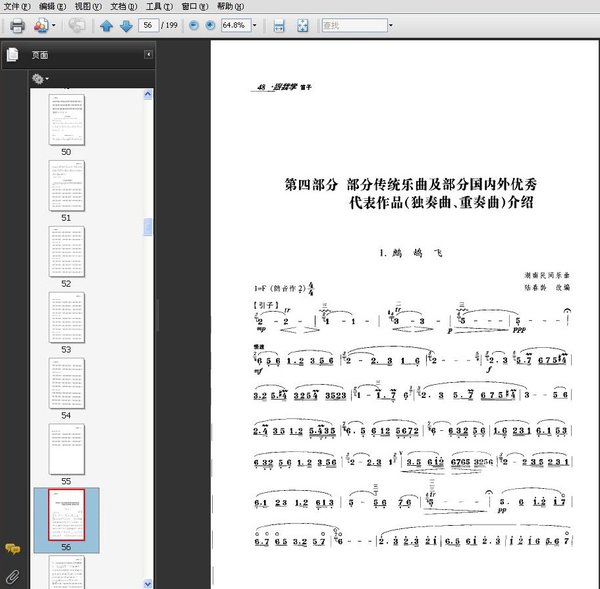This screenshot has width=600, height=589.
Task: Click the zoom out minus button
Action: [194, 25]
